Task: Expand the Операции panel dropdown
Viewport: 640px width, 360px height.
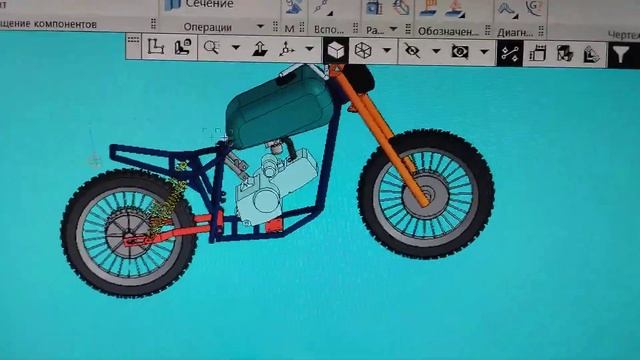Action: point(260,27)
